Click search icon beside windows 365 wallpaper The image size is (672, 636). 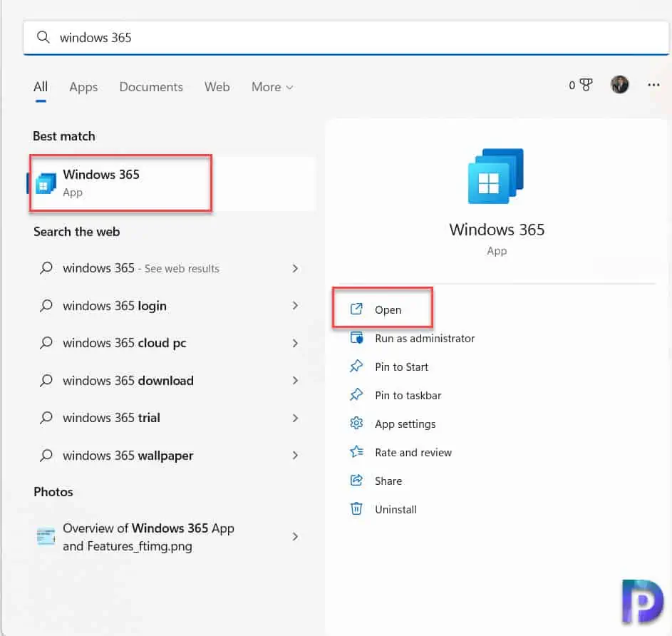click(46, 456)
